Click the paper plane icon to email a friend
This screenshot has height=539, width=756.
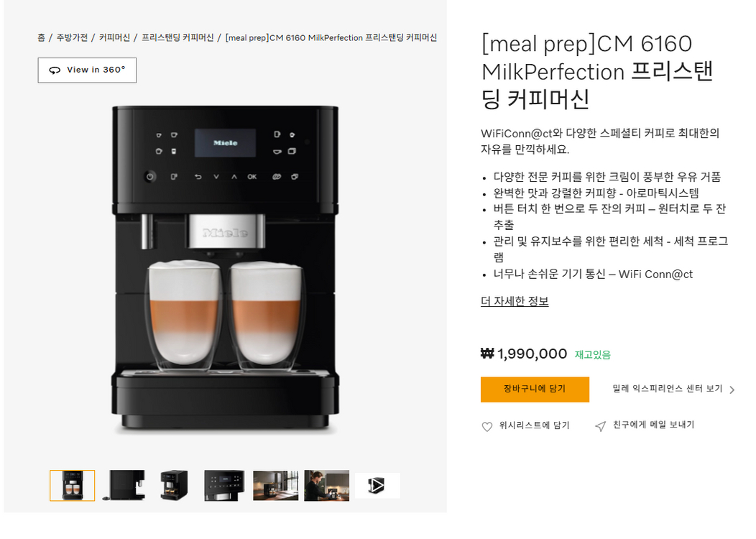(601, 425)
